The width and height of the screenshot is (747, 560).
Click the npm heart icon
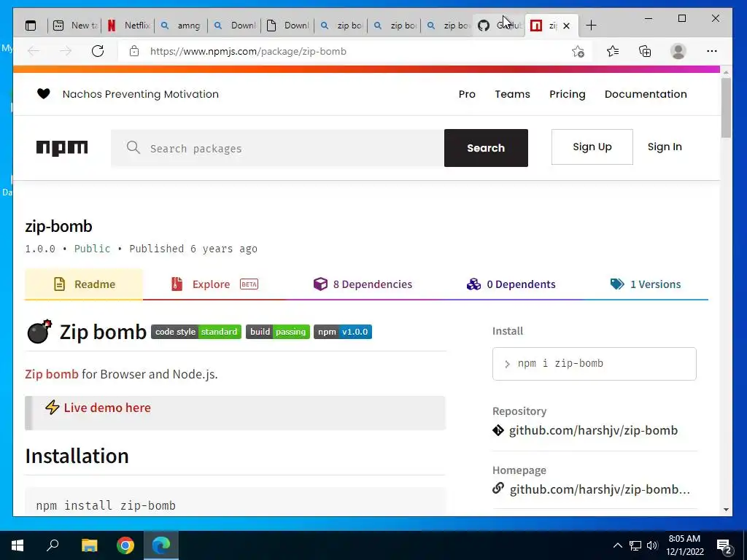[43, 94]
